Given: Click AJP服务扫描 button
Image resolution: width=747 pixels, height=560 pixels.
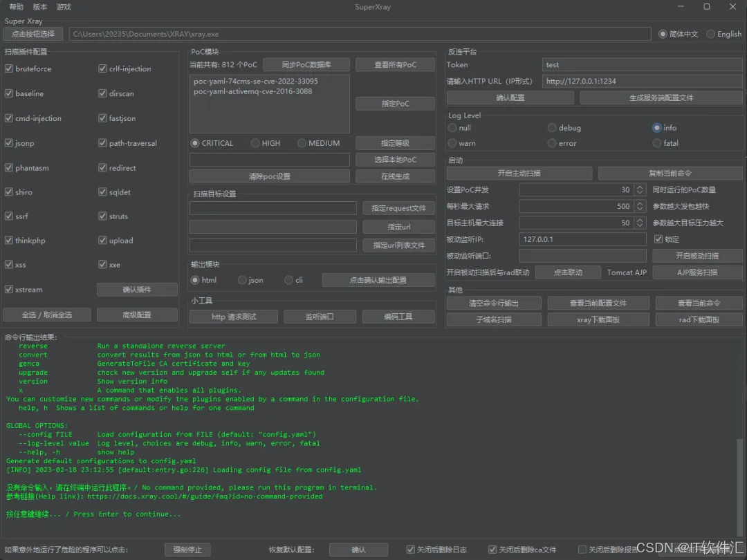Looking at the screenshot, I should click(x=697, y=272).
